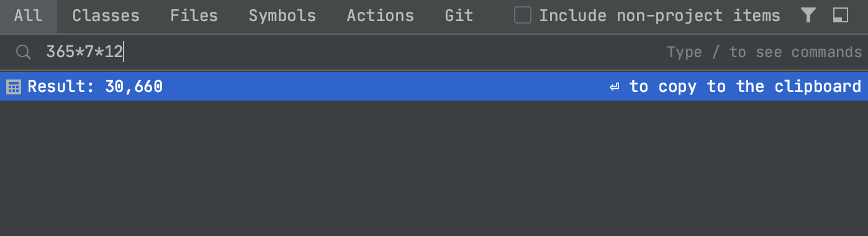868x236 pixels.
Task: Show the Git tab
Action: pyautogui.click(x=459, y=16)
